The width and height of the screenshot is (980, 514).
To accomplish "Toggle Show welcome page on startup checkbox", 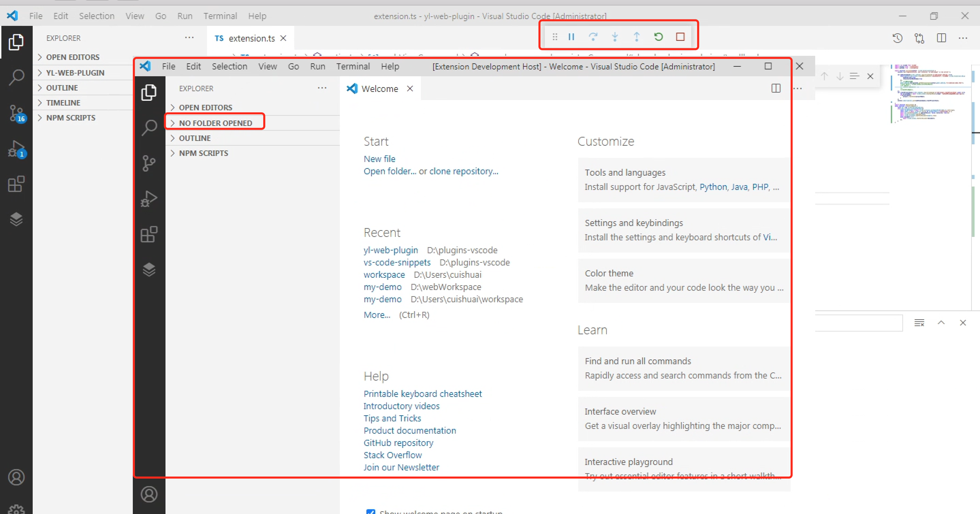I will tap(370, 512).
